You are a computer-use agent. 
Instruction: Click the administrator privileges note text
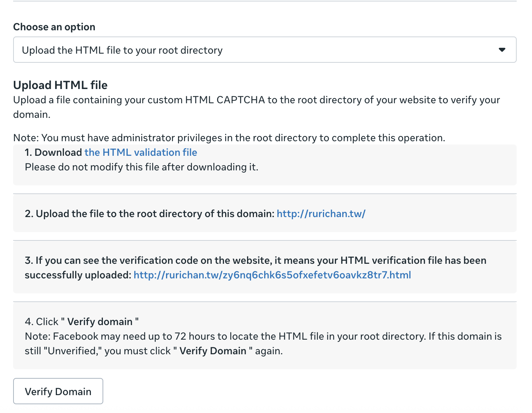(229, 138)
